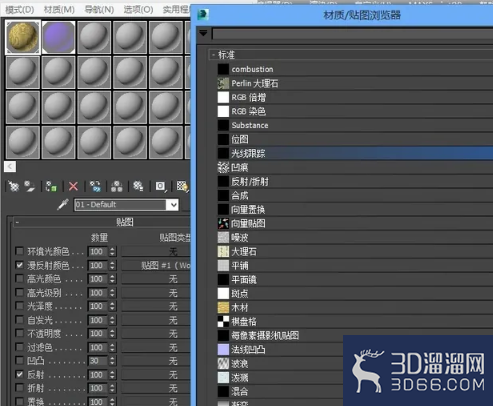Click the browser window's title bar logo

(203, 15)
